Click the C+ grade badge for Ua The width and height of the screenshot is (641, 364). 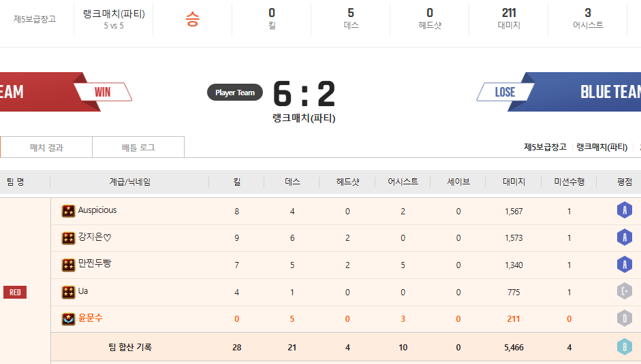coord(624,292)
